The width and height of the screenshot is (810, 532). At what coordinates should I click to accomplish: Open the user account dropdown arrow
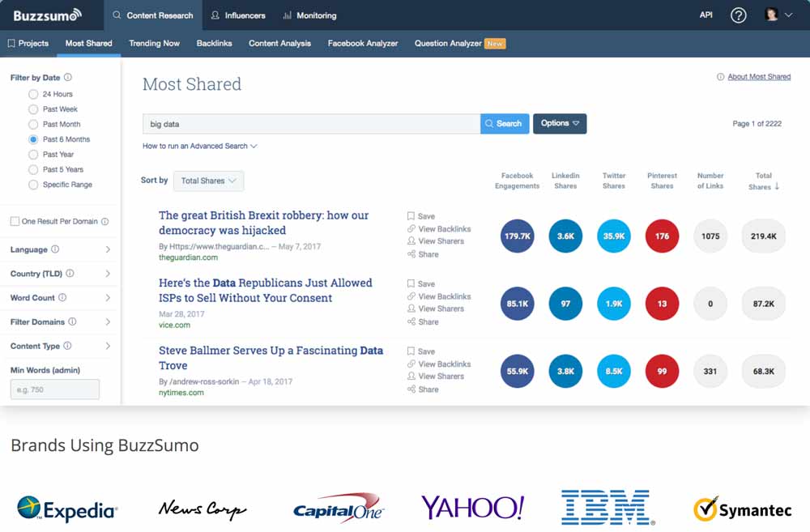coord(788,15)
